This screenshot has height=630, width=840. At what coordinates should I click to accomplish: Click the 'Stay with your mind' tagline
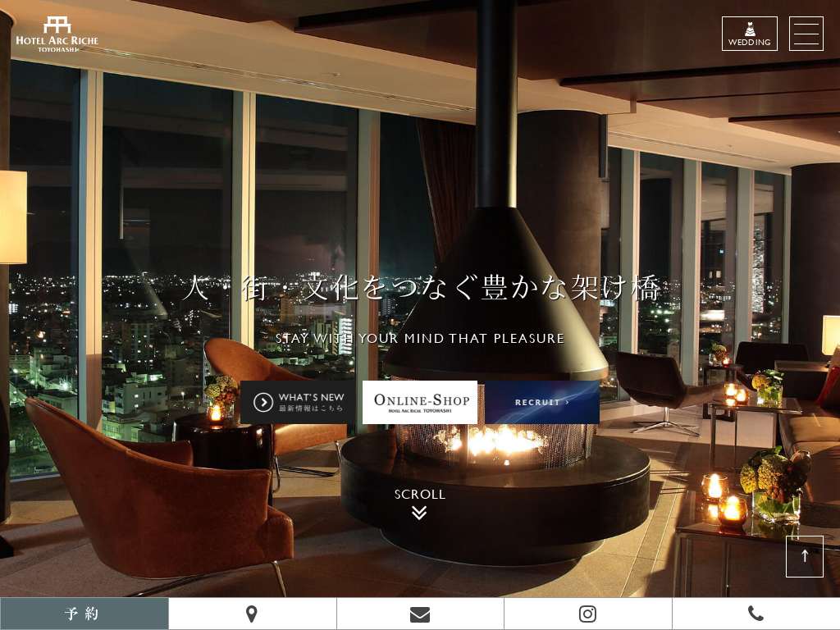[x=419, y=338]
